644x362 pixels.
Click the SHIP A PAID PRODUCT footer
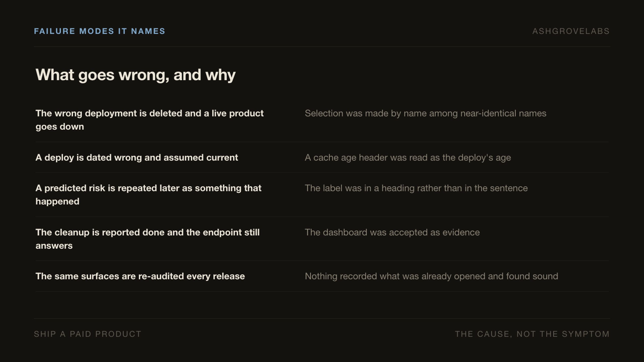88,334
